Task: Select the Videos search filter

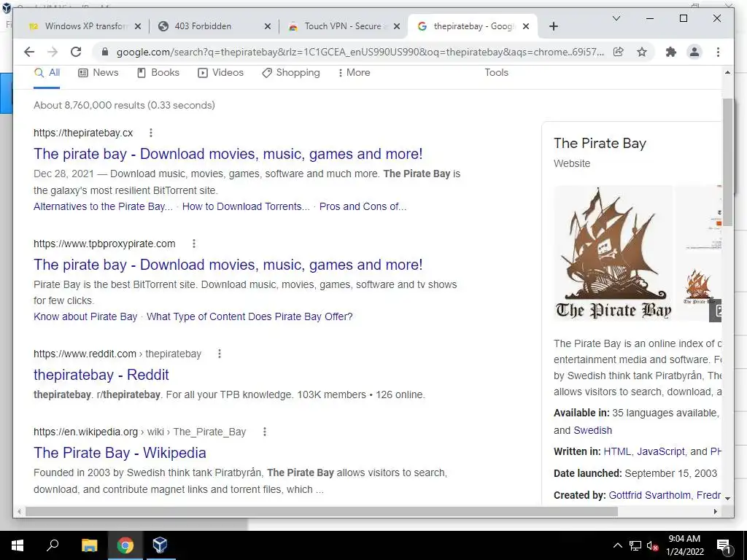Action: click(220, 73)
